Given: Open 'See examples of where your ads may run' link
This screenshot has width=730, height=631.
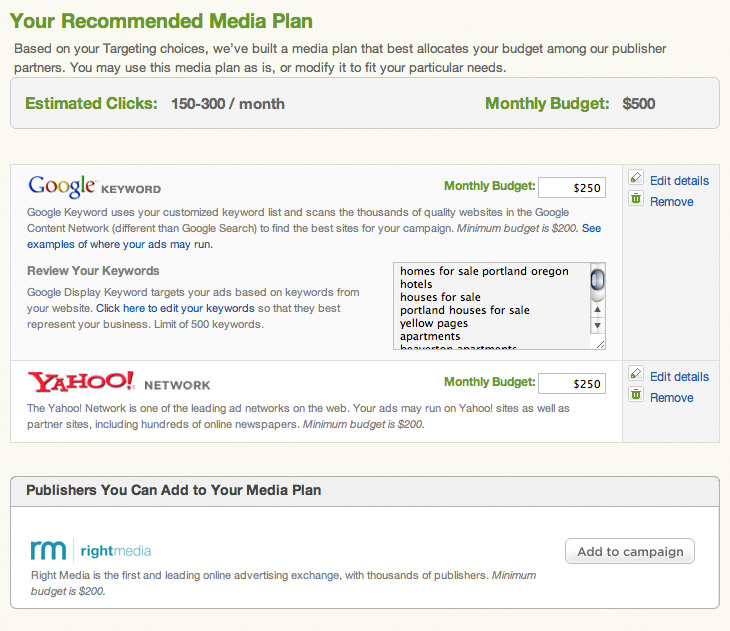Looking at the screenshot, I should coord(120,244).
